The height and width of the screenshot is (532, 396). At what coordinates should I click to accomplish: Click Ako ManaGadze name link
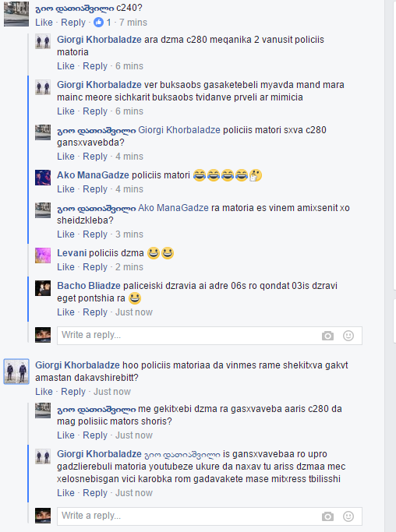(93, 175)
